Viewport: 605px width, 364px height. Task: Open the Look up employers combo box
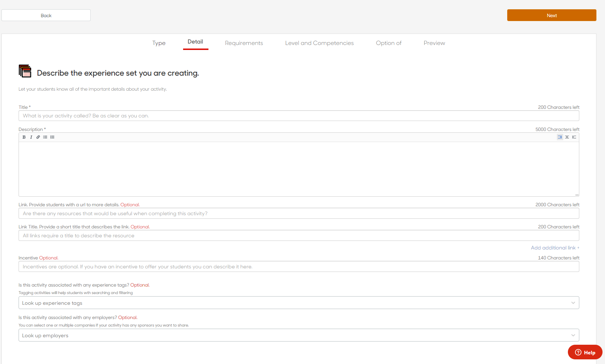tap(299, 335)
